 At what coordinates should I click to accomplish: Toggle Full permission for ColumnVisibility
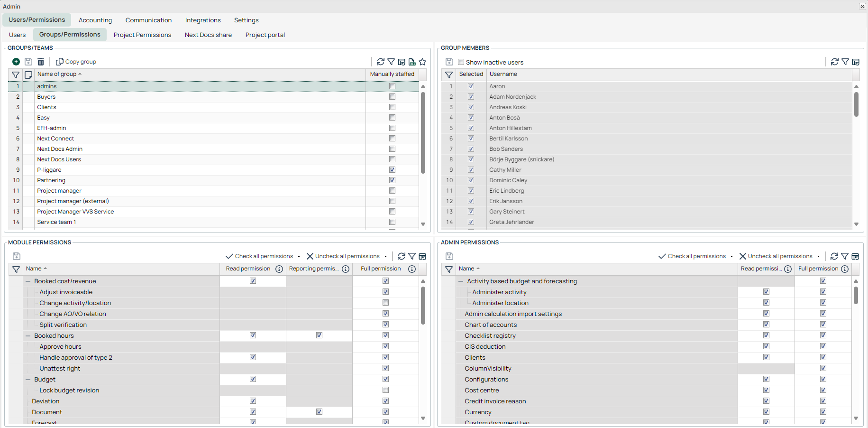[823, 368]
